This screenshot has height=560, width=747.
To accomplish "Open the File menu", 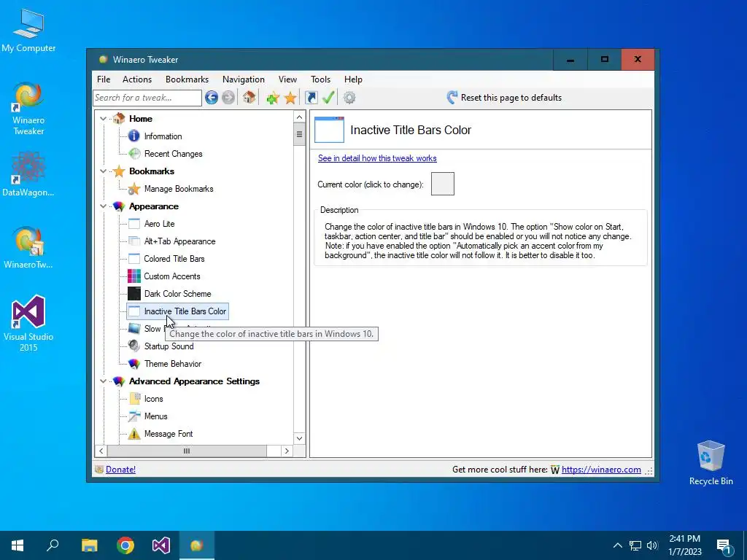I will (104, 79).
